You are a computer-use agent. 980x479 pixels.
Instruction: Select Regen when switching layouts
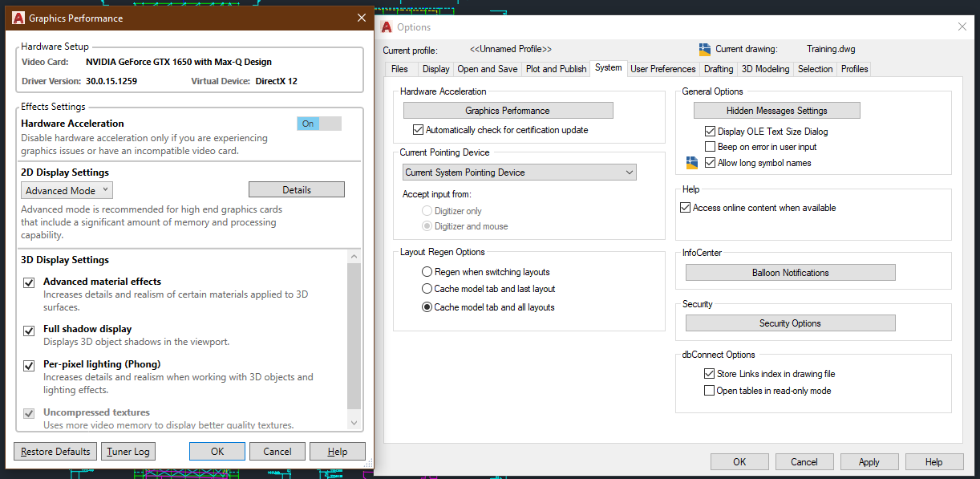(x=427, y=272)
